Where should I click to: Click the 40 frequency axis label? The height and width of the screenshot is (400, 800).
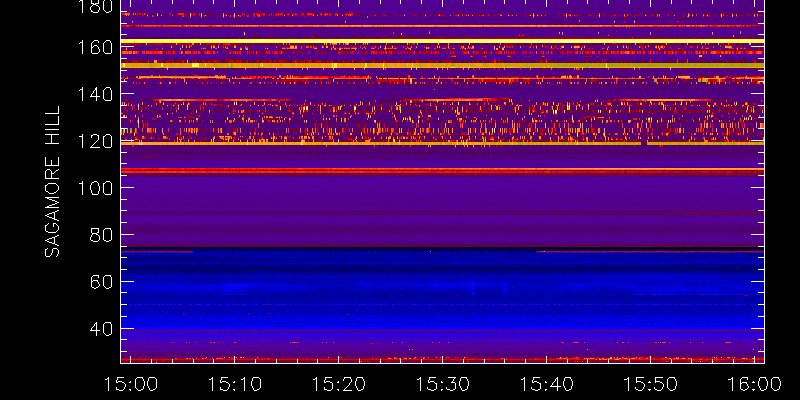101,329
